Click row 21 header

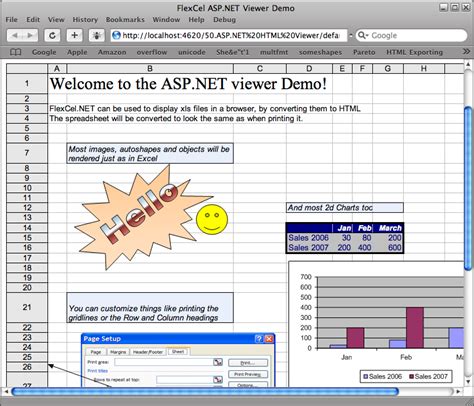[x=27, y=308]
